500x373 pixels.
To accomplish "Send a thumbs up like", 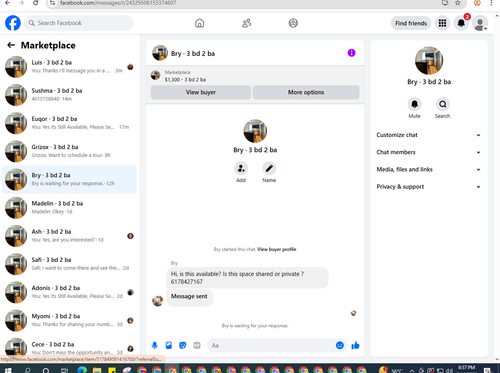I will [355, 345].
